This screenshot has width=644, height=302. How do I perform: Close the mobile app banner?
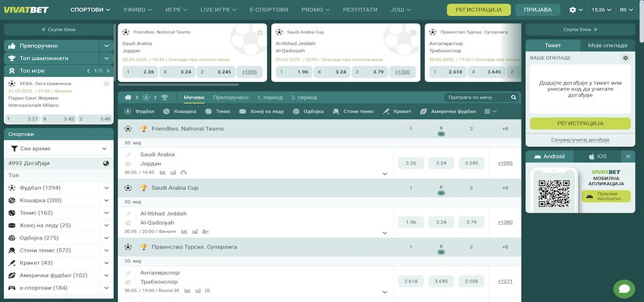[x=628, y=156]
